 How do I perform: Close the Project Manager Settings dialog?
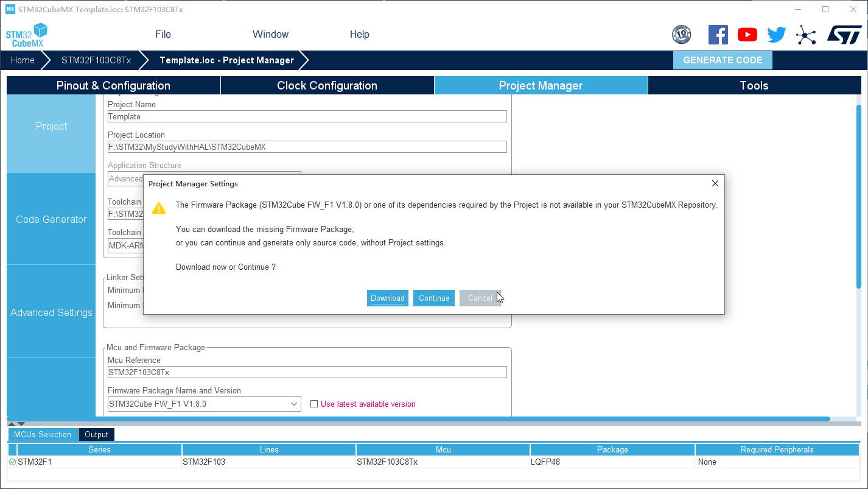click(x=715, y=183)
